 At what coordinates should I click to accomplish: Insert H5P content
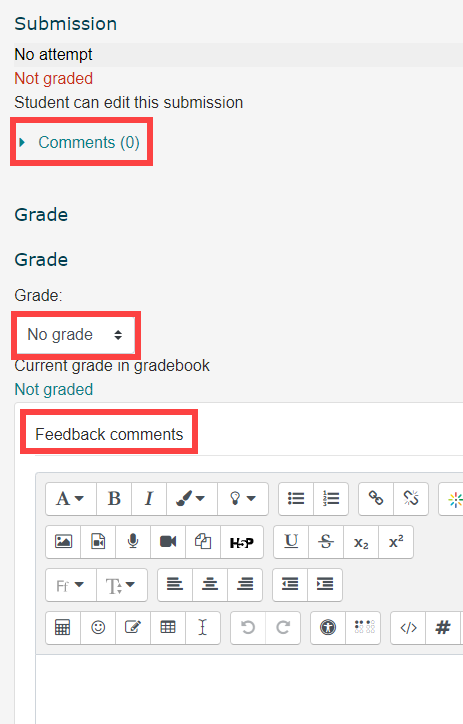tap(242, 541)
